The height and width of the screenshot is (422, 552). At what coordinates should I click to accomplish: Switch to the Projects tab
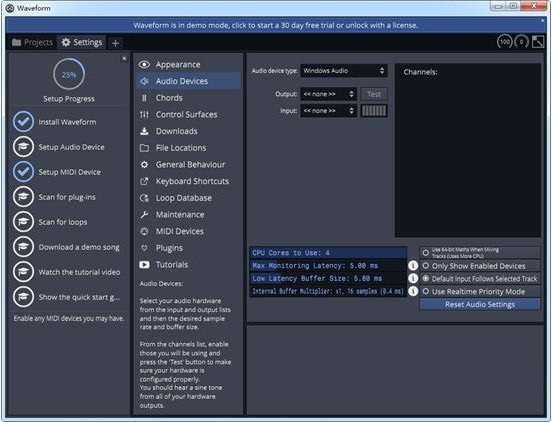point(32,43)
